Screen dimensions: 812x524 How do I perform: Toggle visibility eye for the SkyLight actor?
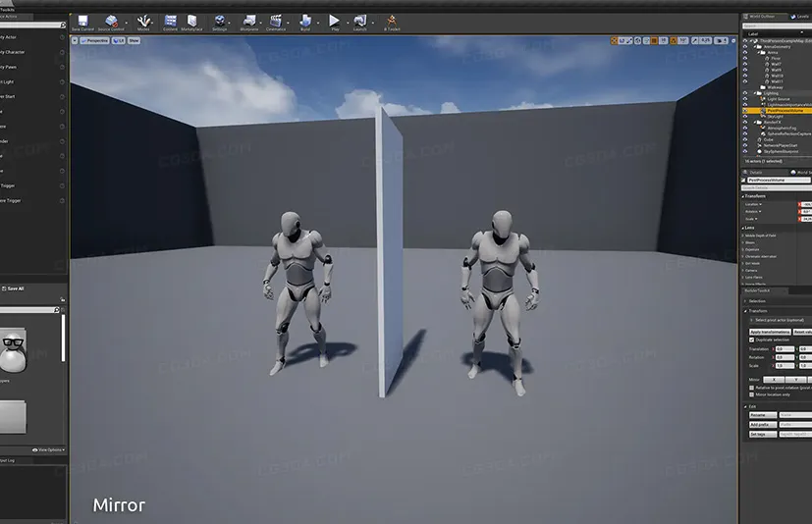745,117
